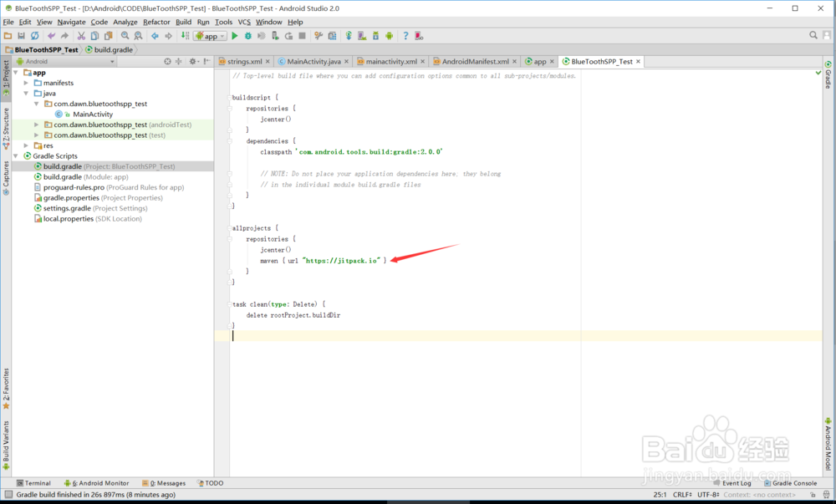Image resolution: width=836 pixels, height=504 pixels.
Task: Open the File menu
Action: (x=8, y=22)
